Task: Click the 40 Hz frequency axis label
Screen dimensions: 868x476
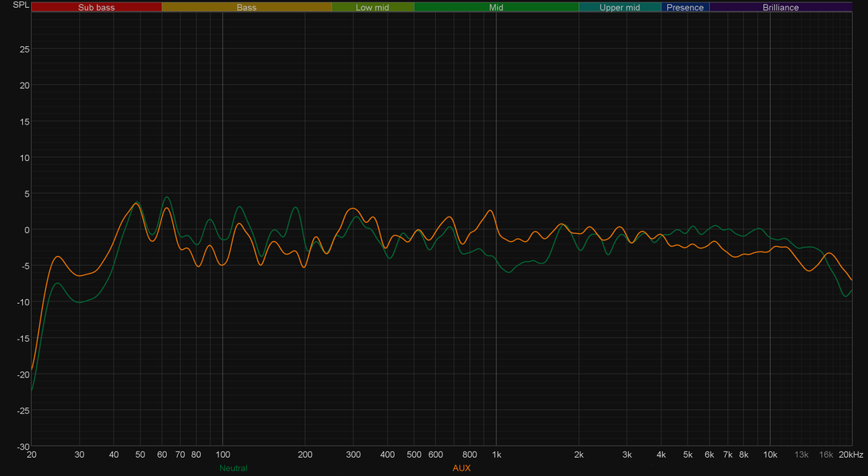Action: [114, 455]
